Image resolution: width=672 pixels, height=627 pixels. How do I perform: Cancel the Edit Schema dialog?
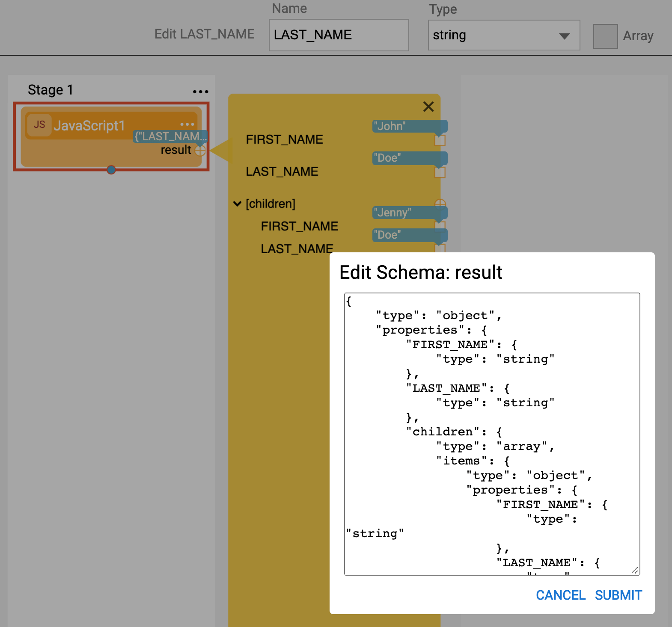(560, 595)
